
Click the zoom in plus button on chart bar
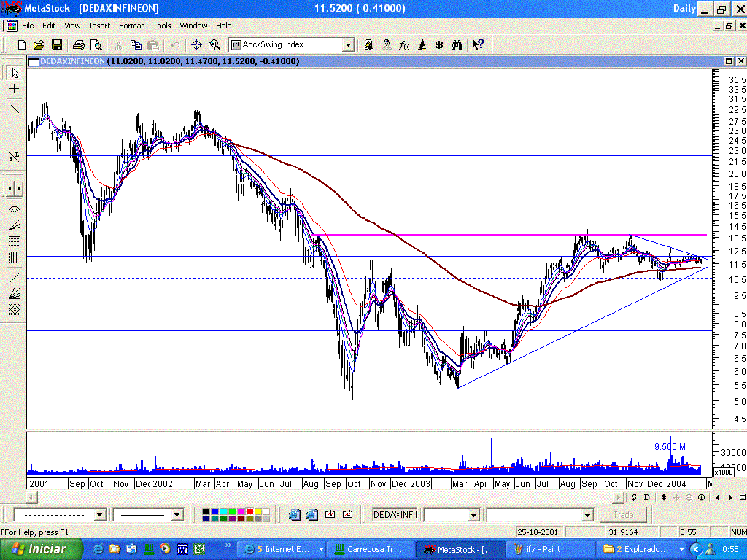pyautogui.click(x=701, y=497)
